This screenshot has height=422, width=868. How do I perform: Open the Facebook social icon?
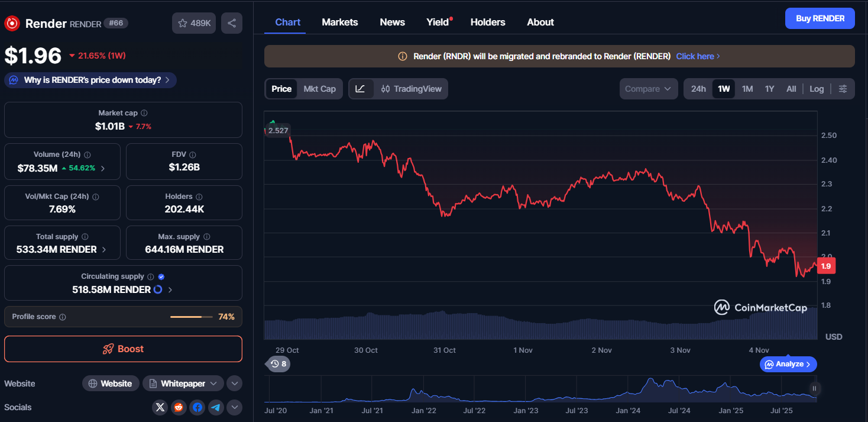coord(197,407)
